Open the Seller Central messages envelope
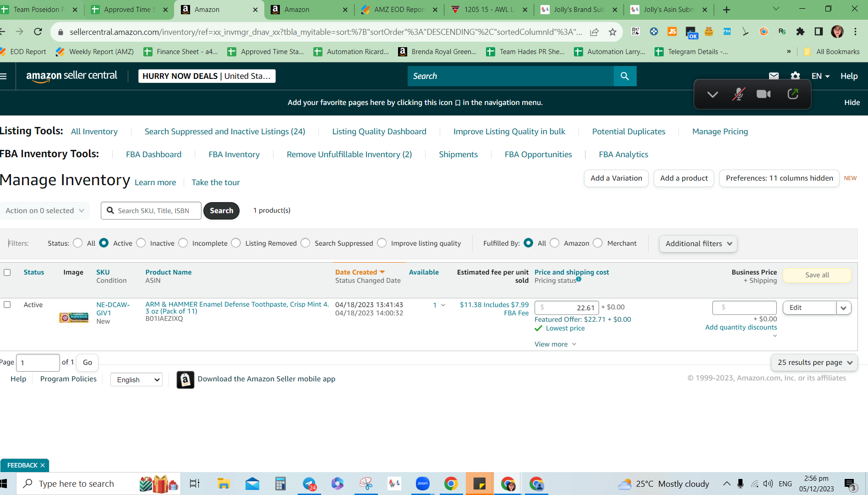Image resolution: width=868 pixels, height=495 pixels. [x=774, y=76]
